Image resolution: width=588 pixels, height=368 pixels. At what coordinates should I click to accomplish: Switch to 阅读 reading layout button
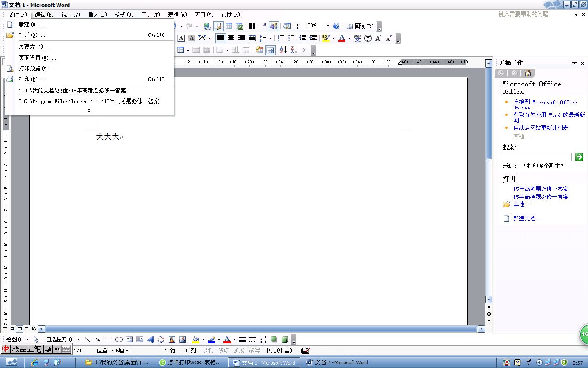tap(360, 26)
